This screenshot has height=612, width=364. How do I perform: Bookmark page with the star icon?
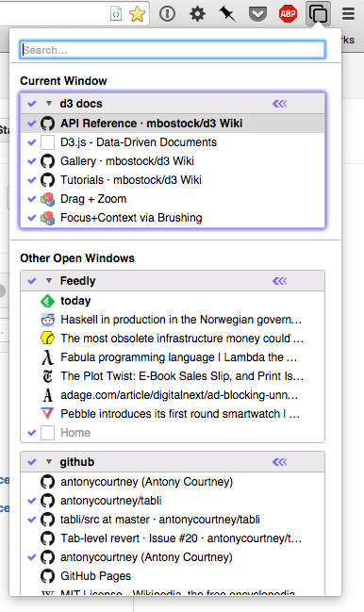(137, 14)
